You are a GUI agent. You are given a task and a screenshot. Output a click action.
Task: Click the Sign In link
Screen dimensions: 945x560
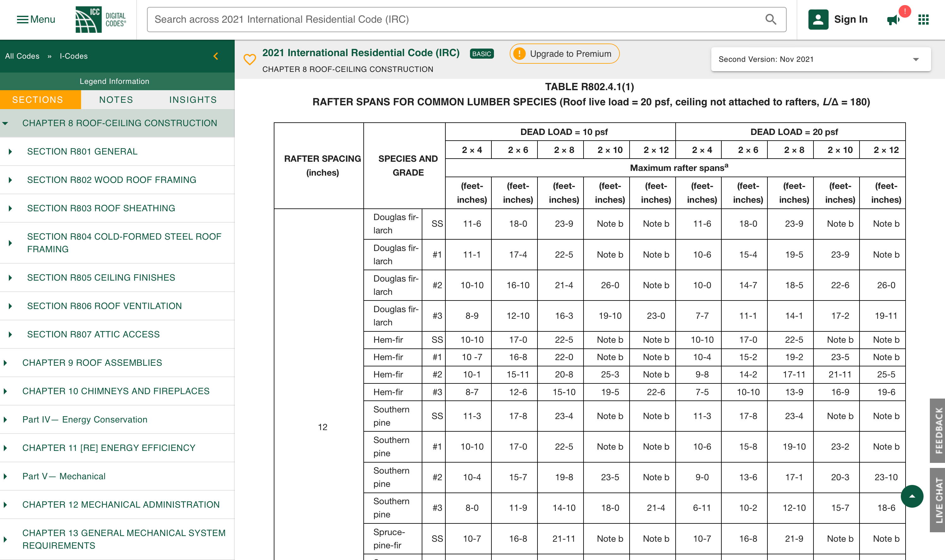pos(851,19)
